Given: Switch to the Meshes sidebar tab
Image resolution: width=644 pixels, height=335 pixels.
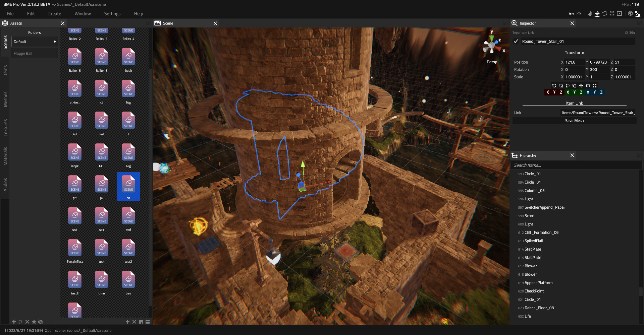Looking at the screenshot, I should click(x=5, y=95).
